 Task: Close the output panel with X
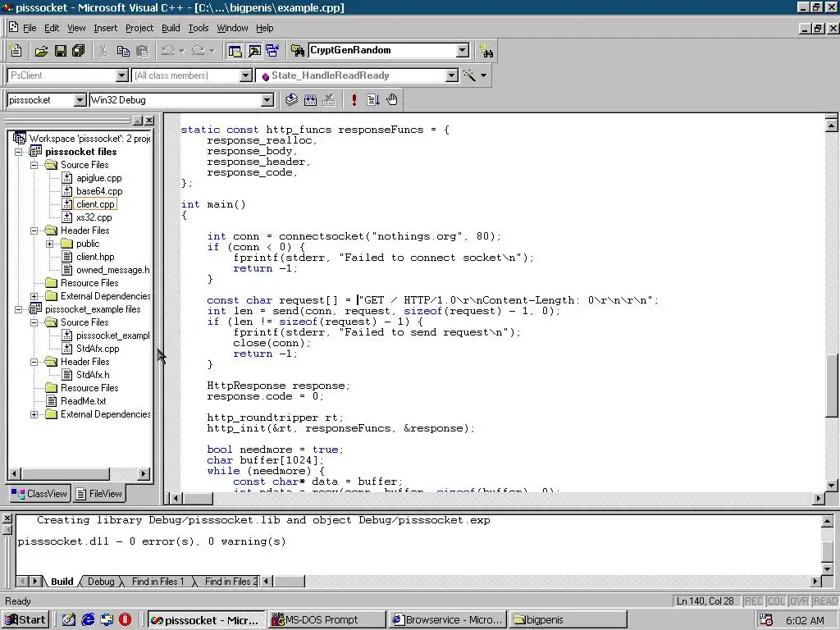coord(7,518)
